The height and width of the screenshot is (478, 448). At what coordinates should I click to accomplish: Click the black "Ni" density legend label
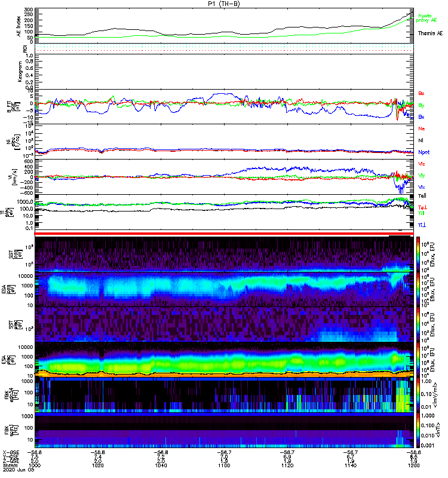(421, 140)
